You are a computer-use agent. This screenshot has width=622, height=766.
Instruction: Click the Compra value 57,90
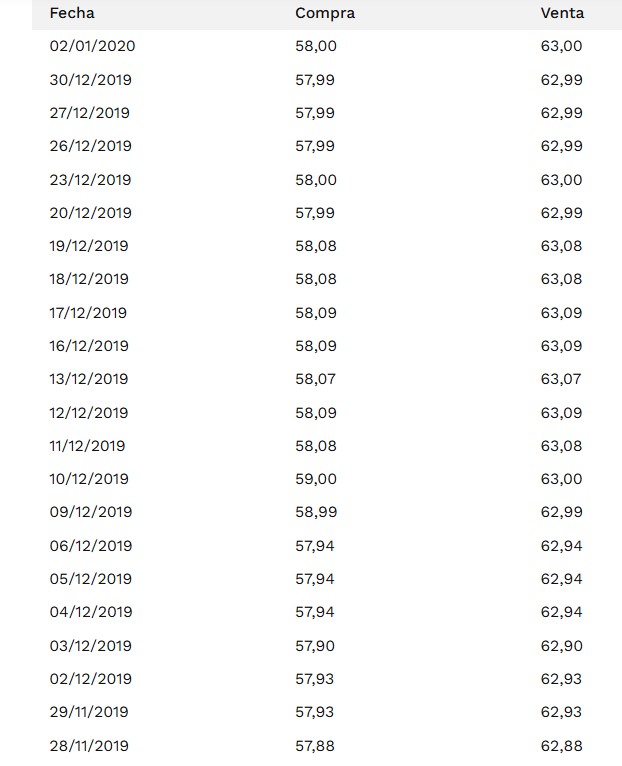316,646
